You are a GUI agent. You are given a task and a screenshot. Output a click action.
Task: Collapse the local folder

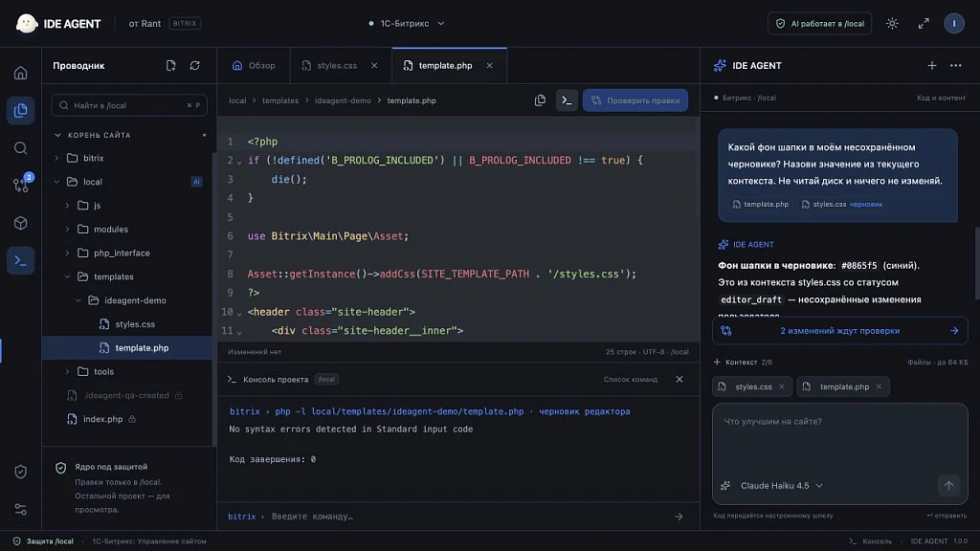(x=56, y=182)
